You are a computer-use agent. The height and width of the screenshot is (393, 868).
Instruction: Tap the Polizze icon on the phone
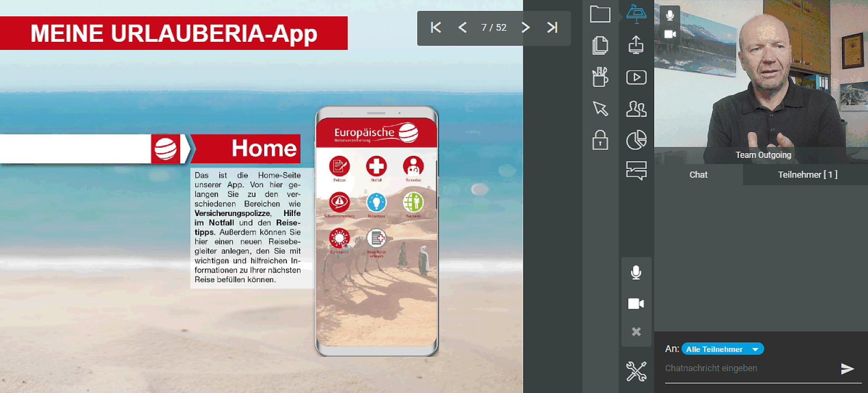tap(340, 166)
